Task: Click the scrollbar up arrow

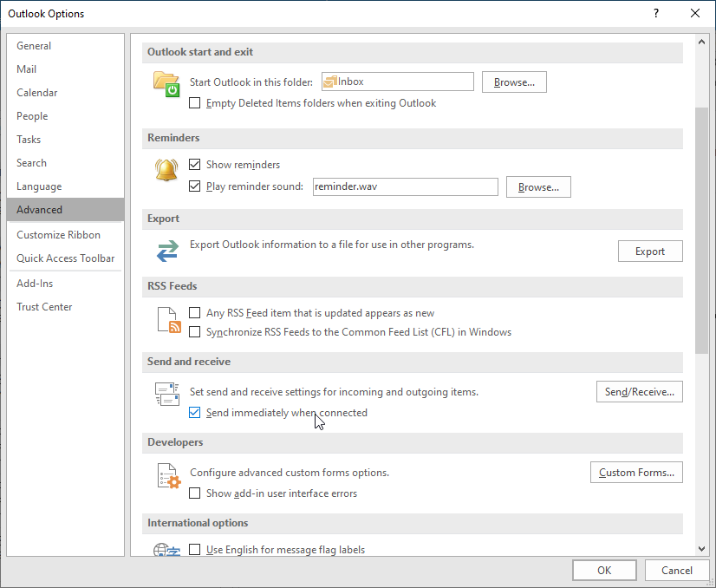Action: [x=701, y=42]
